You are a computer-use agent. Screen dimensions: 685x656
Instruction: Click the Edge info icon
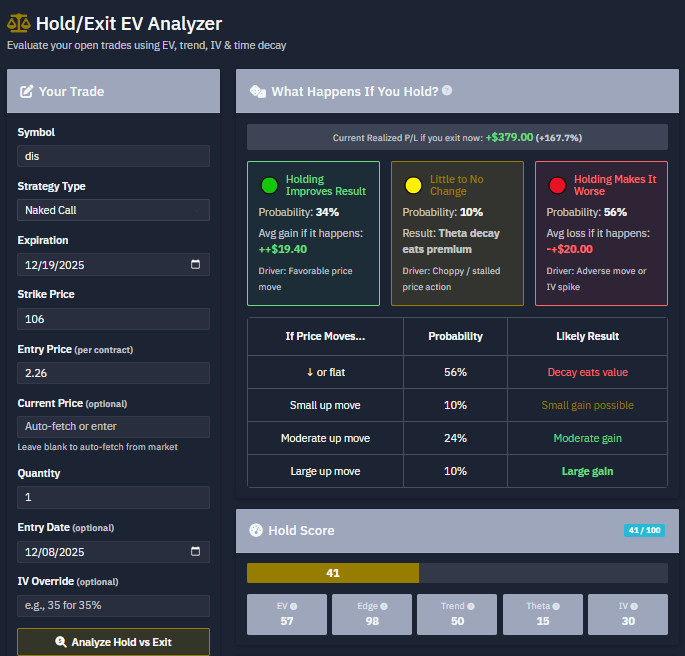(384, 606)
